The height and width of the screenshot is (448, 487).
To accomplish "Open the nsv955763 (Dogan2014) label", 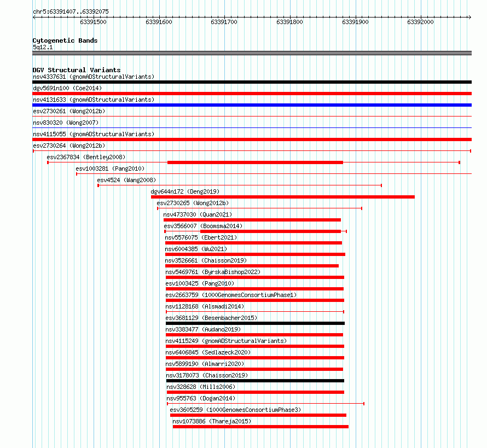I will pos(201,398).
